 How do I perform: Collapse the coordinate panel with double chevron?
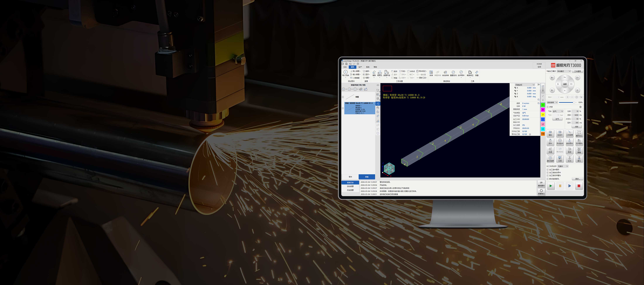[538, 85]
